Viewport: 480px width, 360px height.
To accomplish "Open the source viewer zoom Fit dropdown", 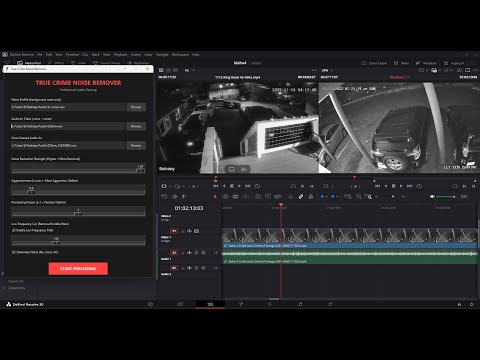I will click(x=190, y=70).
